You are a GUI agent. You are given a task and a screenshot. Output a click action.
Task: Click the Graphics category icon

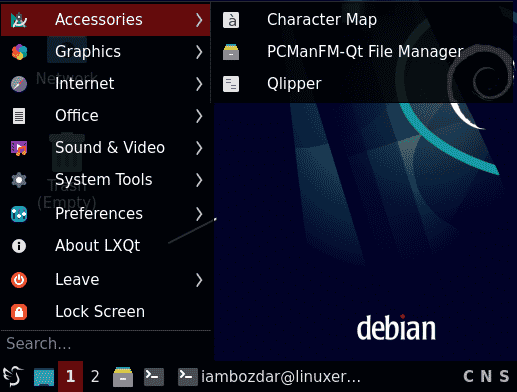19,52
